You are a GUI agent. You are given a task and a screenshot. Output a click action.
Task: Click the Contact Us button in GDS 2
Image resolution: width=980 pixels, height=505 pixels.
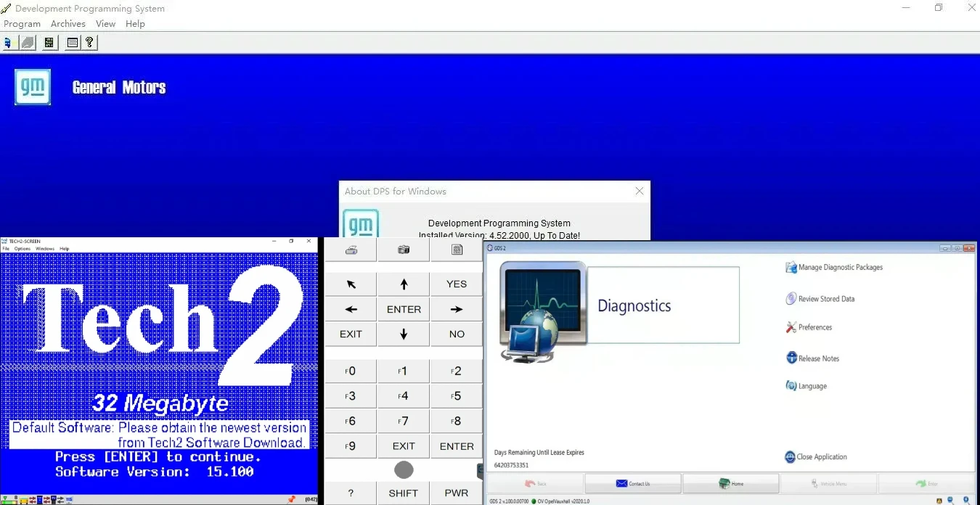tap(633, 483)
